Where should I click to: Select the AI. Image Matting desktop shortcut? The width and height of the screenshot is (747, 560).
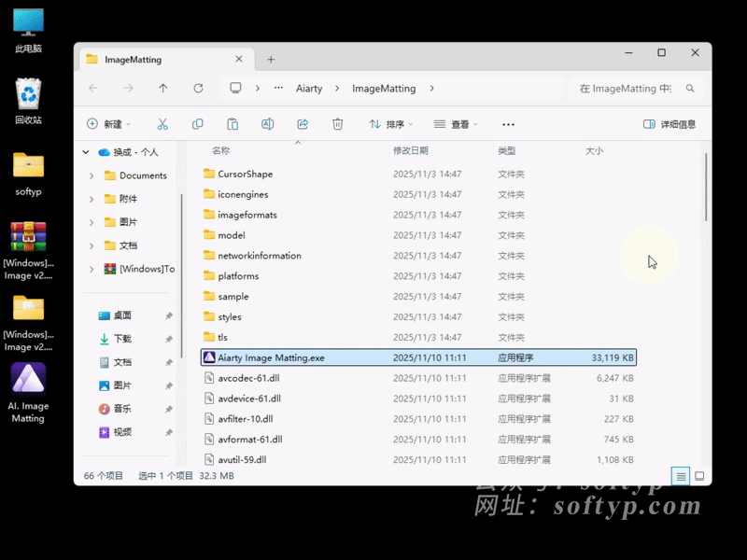click(x=28, y=393)
